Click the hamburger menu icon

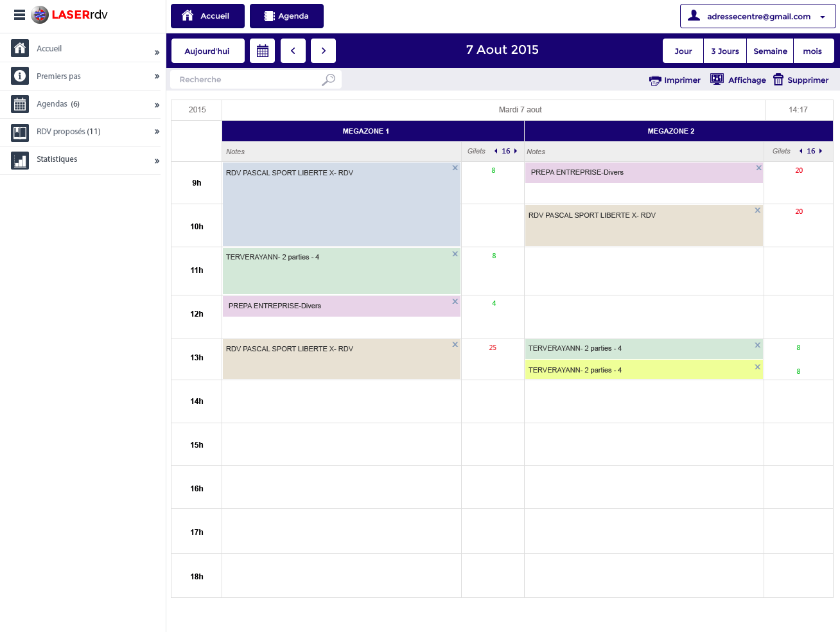click(19, 15)
